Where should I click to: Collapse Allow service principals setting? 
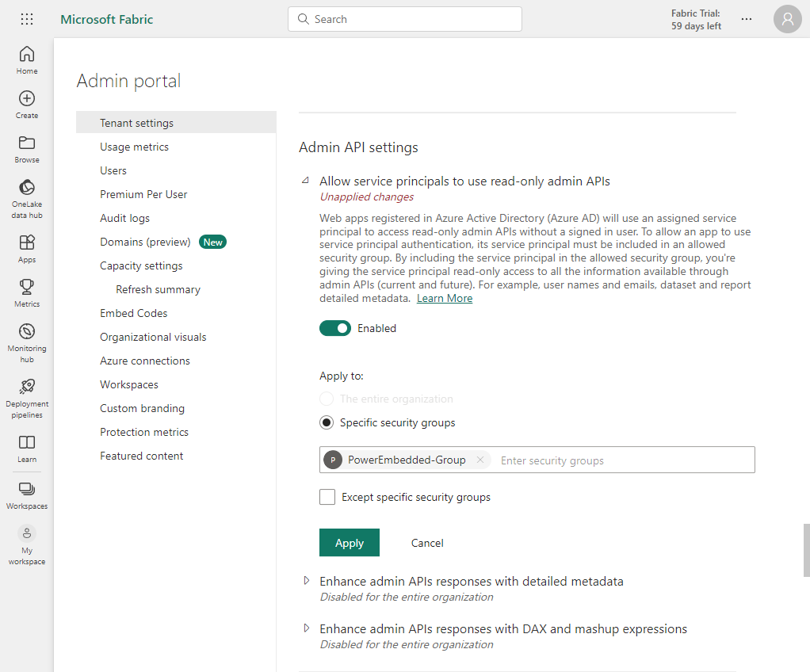pos(306,181)
